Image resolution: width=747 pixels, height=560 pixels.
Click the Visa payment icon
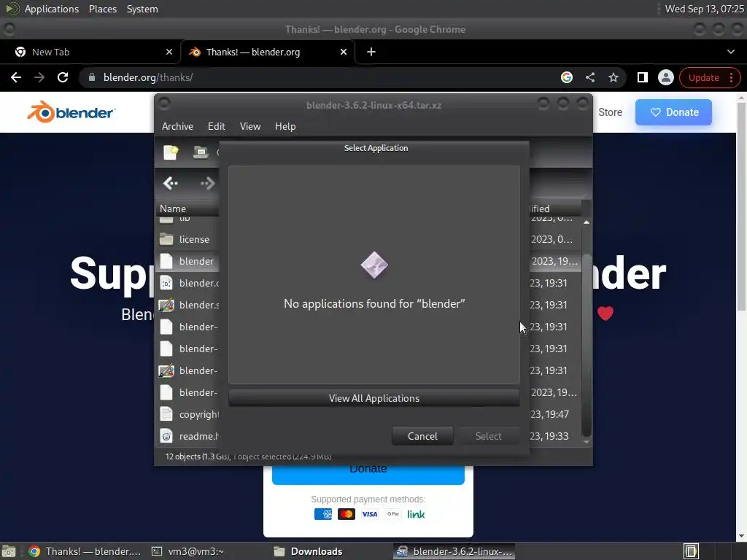(370, 514)
